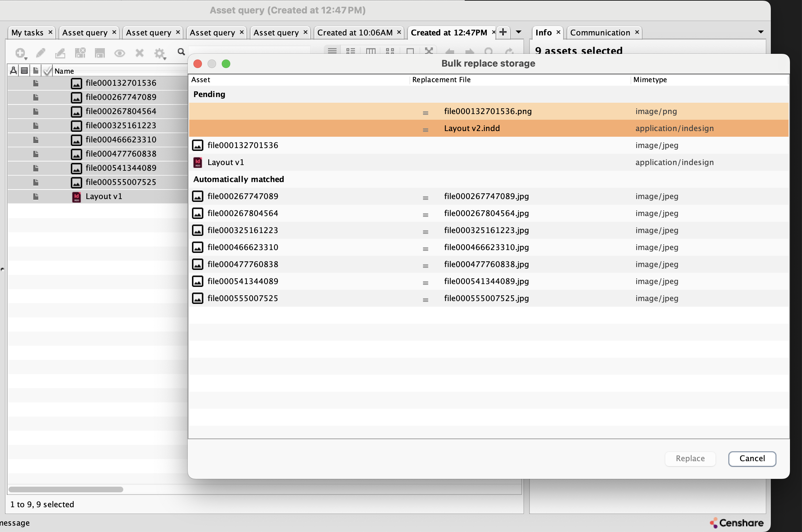Click the lined-list column header icon
Viewport: 802px width, 532px height.
24,70
